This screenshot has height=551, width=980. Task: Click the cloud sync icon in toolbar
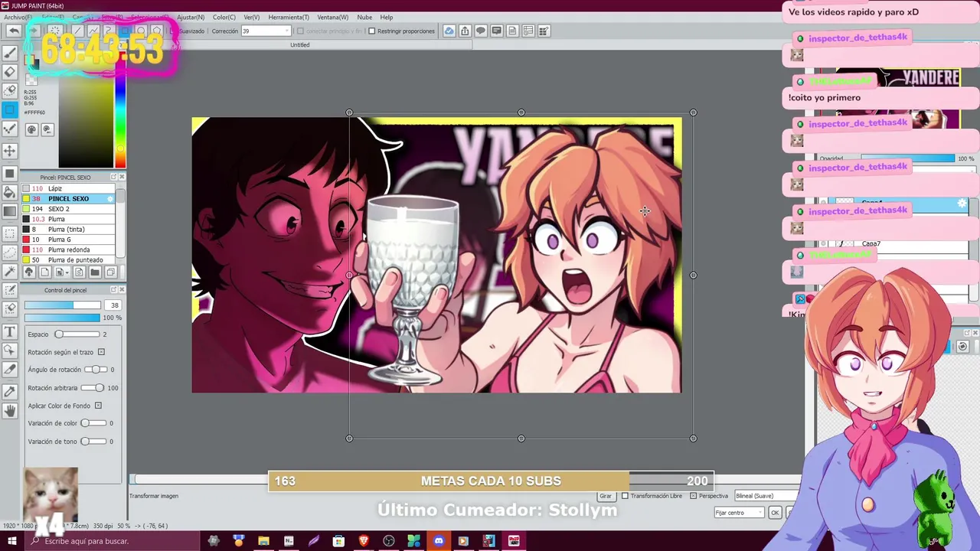[449, 31]
